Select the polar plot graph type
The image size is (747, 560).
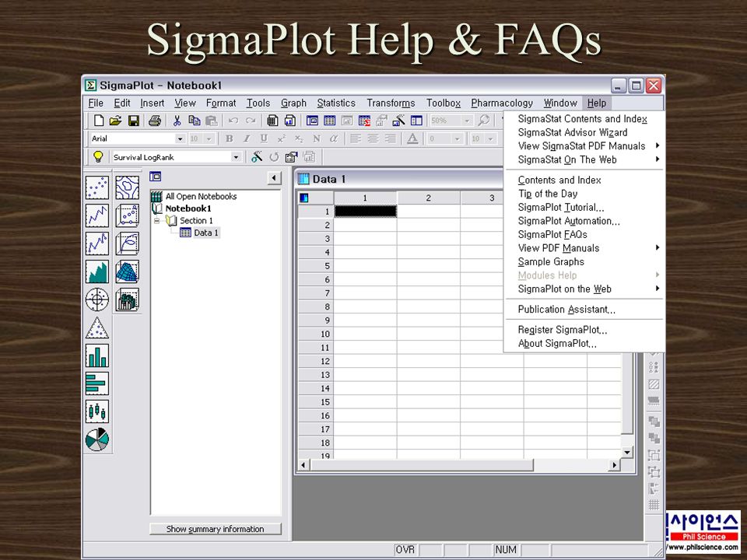97,299
